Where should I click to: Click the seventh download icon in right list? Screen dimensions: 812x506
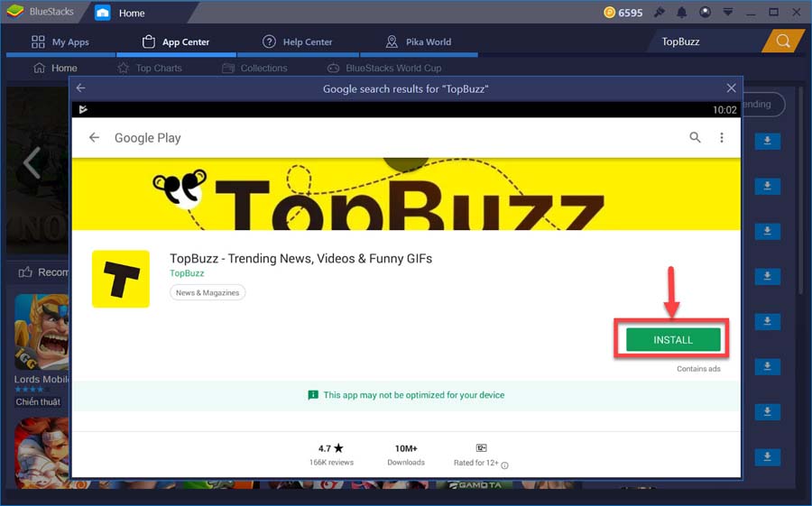pyautogui.click(x=768, y=411)
